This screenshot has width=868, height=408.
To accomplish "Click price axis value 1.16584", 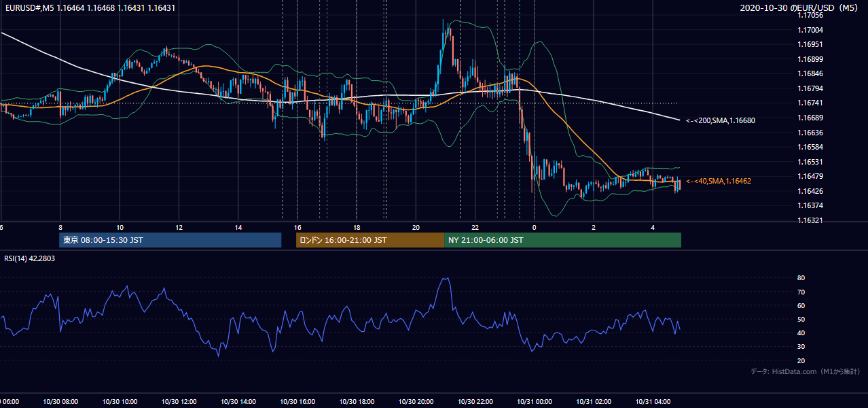I will 810,147.
